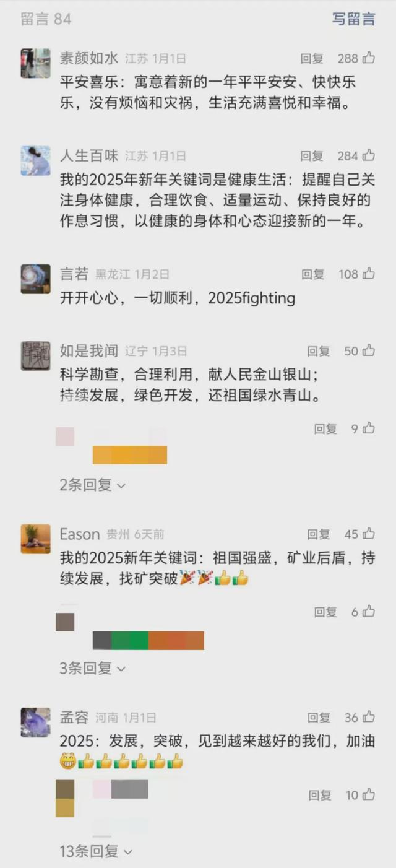Tap Eason's avatar picture
This screenshot has height=868, width=396.
35,539
